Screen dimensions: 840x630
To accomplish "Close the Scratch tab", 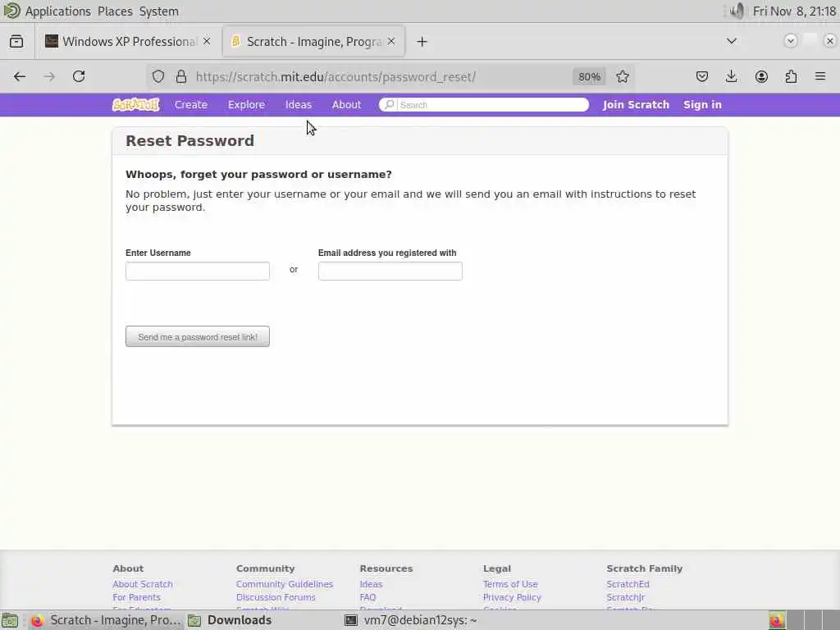I will point(391,41).
